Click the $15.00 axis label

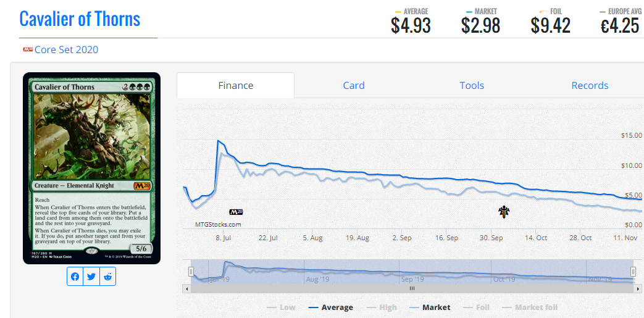coord(632,136)
